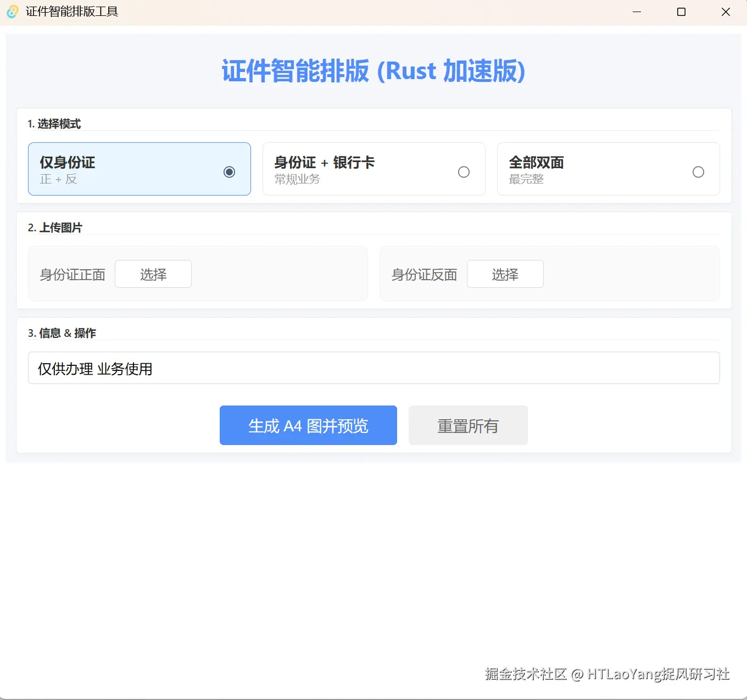747x700 pixels.
Task: Click the 证件智能排版 (Rust 加速版) heading
Action: pyautogui.click(x=374, y=71)
